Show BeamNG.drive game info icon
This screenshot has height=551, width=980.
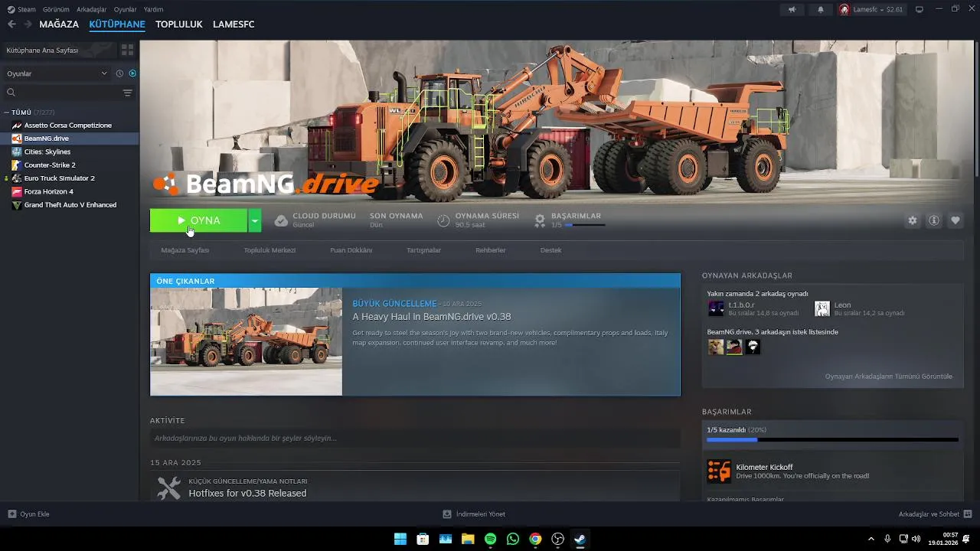point(934,220)
